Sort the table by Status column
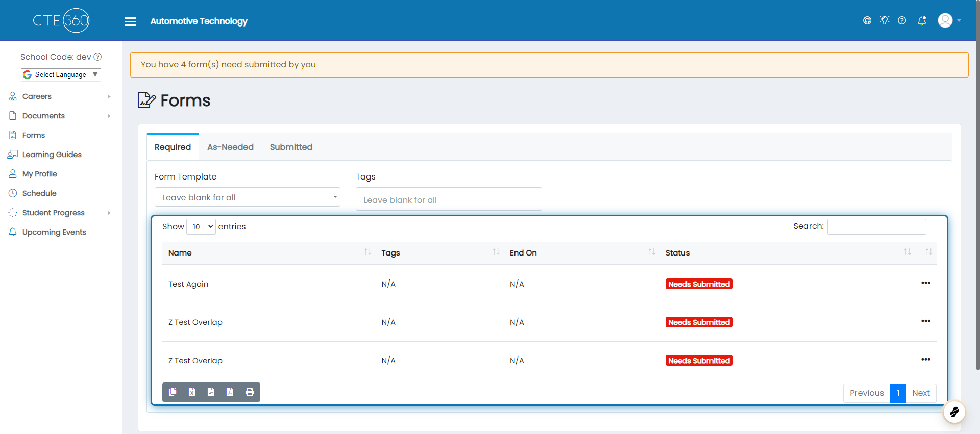Screen dimensions: 980x434 click(x=787, y=252)
